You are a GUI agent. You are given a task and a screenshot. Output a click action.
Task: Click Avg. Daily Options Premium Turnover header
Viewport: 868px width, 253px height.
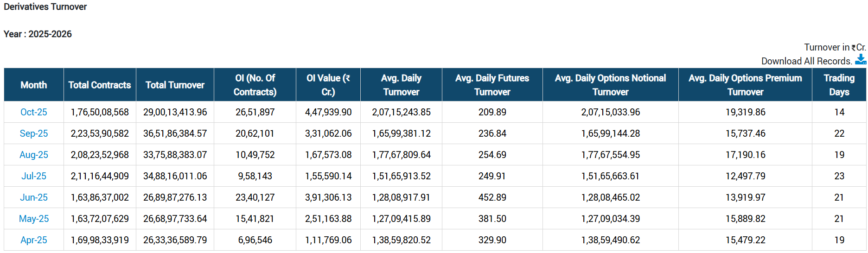tap(745, 85)
